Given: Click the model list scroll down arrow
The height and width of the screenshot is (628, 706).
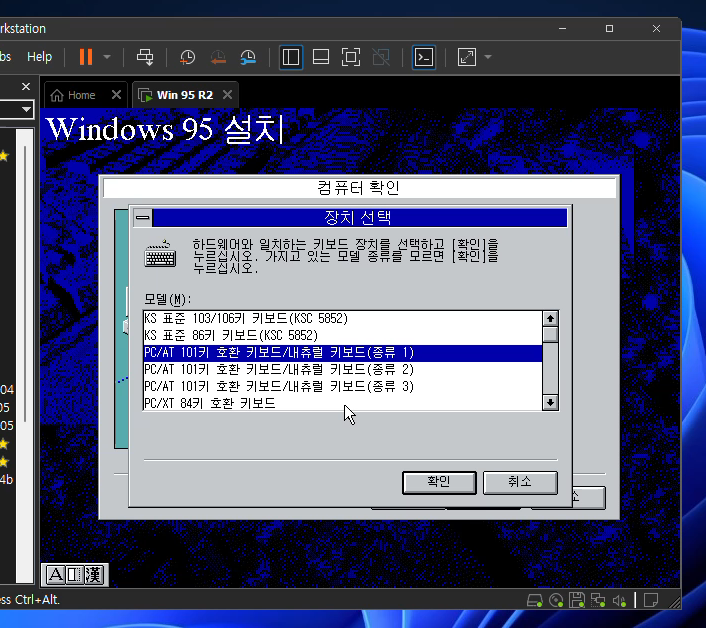Looking at the screenshot, I should [x=550, y=402].
